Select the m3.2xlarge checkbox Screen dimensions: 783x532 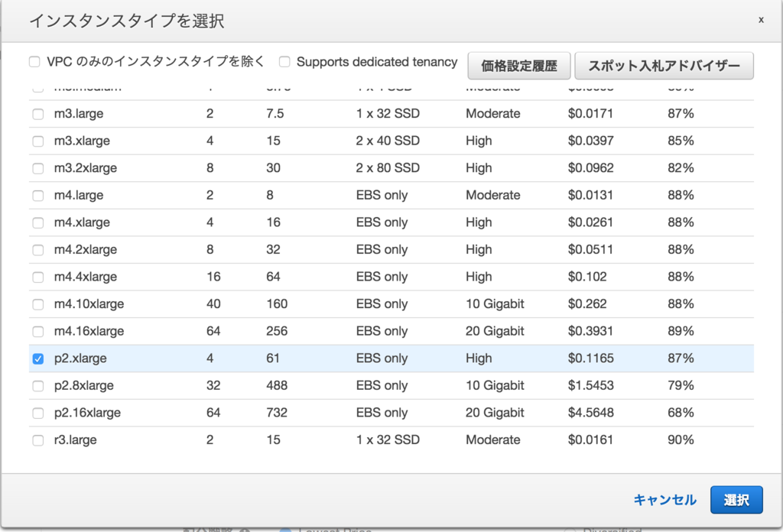point(38,168)
